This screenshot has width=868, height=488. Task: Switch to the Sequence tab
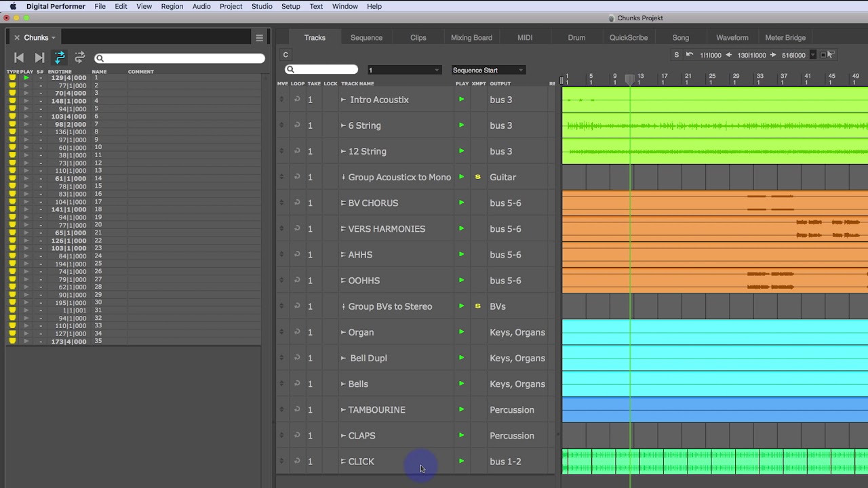click(366, 37)
